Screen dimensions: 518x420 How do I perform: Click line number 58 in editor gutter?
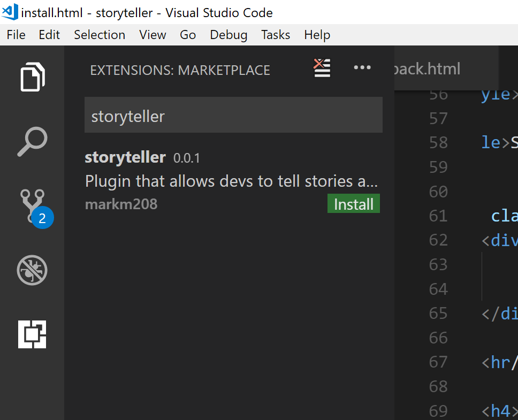438,143
